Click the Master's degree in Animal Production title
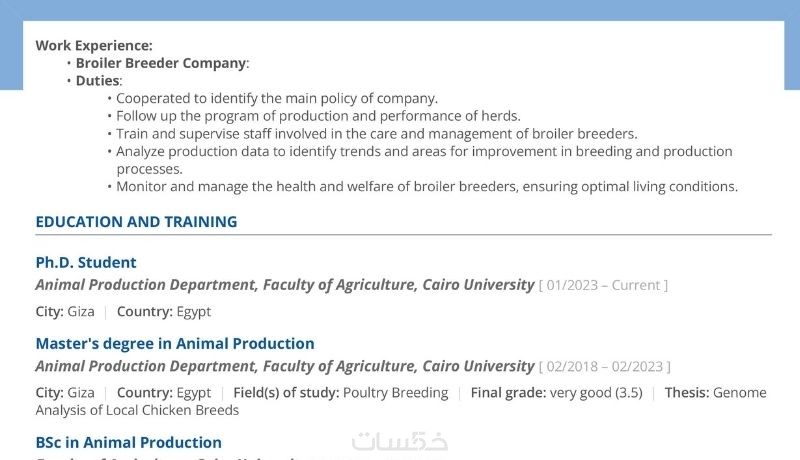 coord(175,344)
